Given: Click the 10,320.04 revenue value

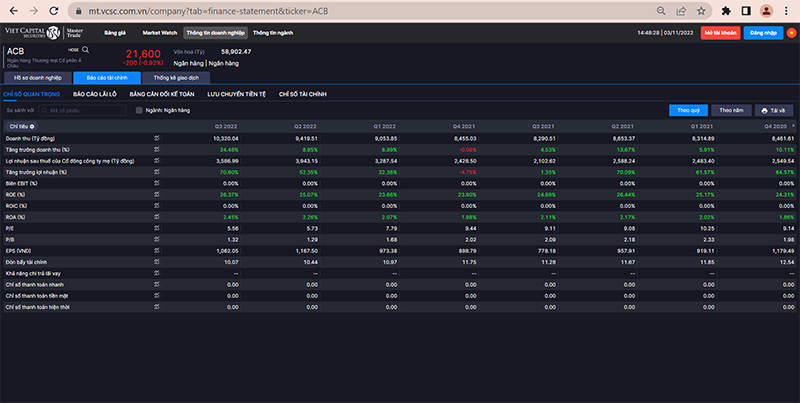Looking at the screenshot, I should pos(226,138).
